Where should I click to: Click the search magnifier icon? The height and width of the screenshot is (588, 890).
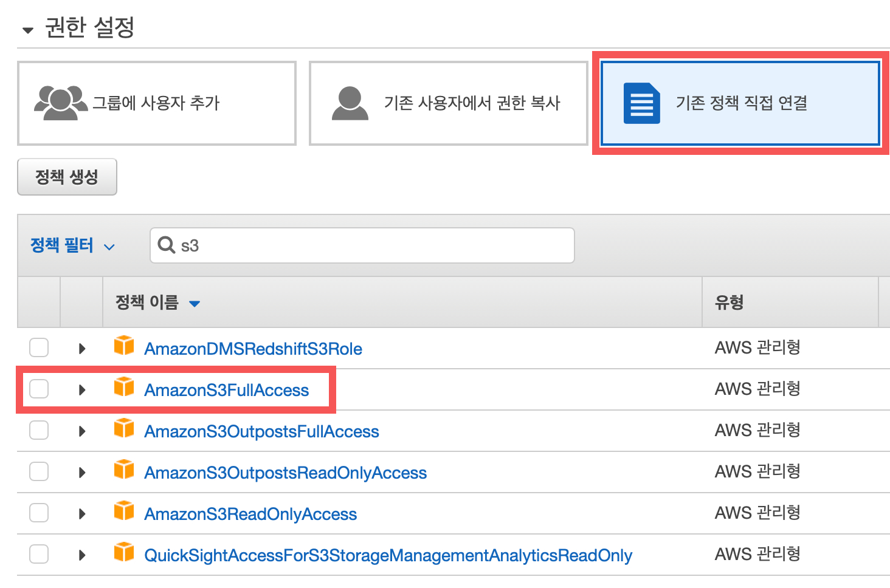tap(166, 245)
